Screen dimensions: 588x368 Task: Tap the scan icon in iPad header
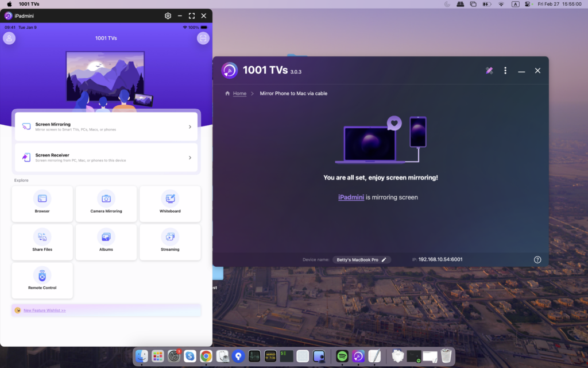tap(203, 39)
